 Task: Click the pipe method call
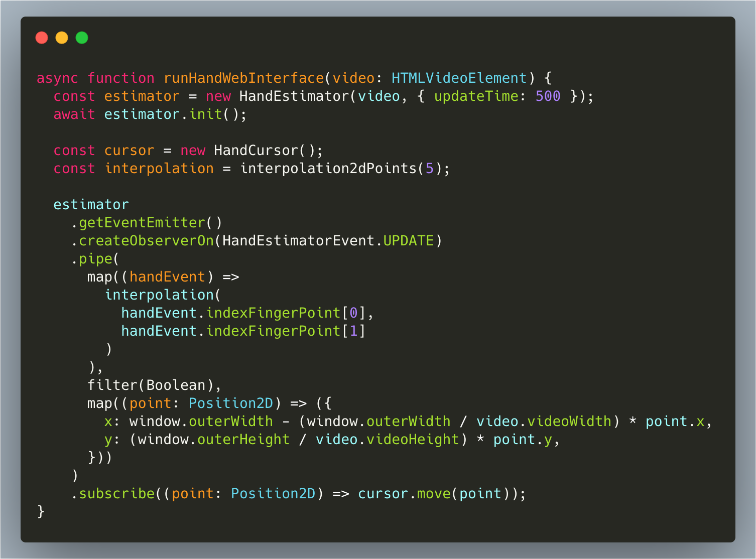click(95, 259)
